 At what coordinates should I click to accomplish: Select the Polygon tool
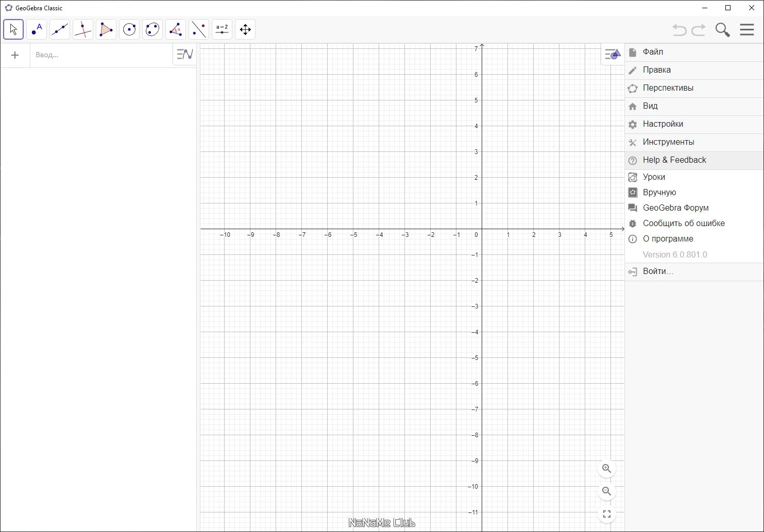pyautogui.click(x=106, y=29)
